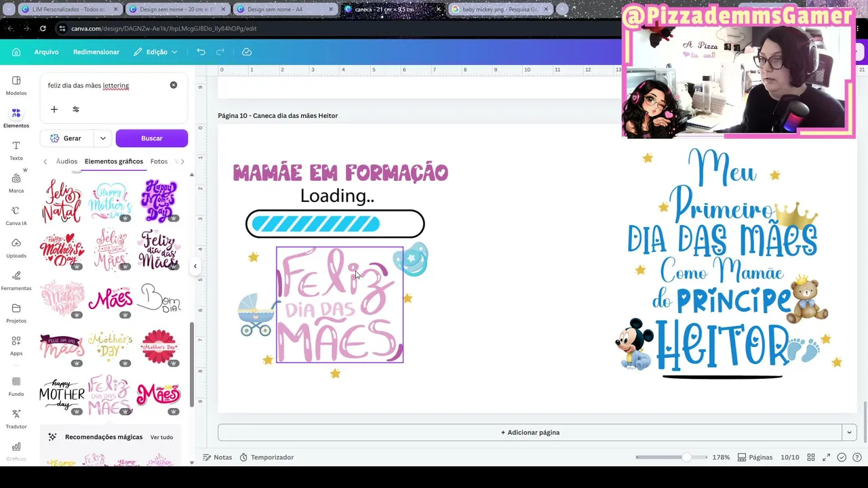Select the black happy MOTHER day thumbnail

62,395
